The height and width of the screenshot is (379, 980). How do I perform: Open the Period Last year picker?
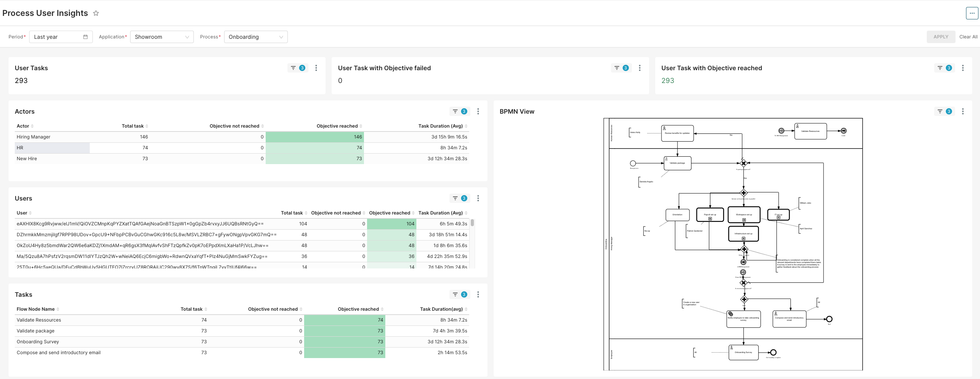61,37
